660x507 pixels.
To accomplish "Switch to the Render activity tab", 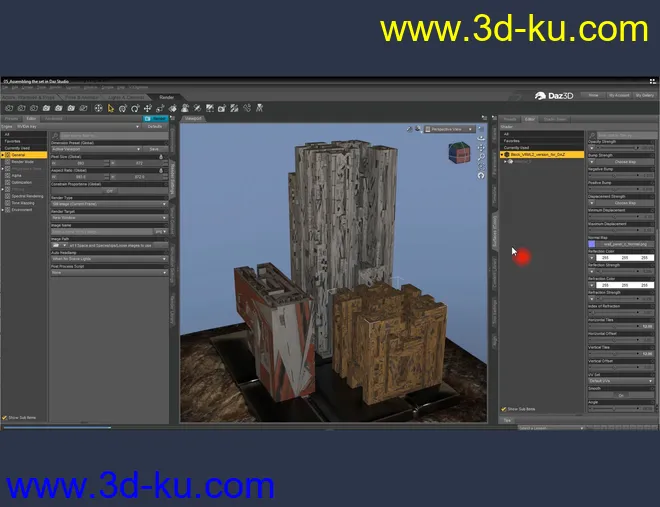I will click(x=166, y=97).
